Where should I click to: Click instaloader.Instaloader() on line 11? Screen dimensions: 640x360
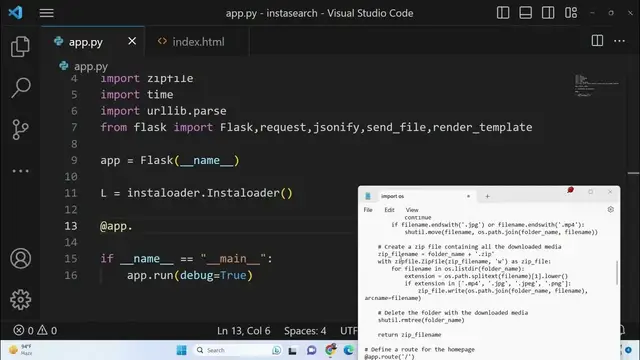coord(210,193)
